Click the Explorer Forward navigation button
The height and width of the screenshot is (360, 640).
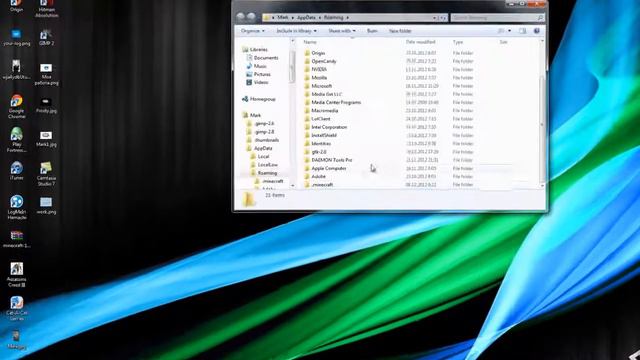click(251, 17)
